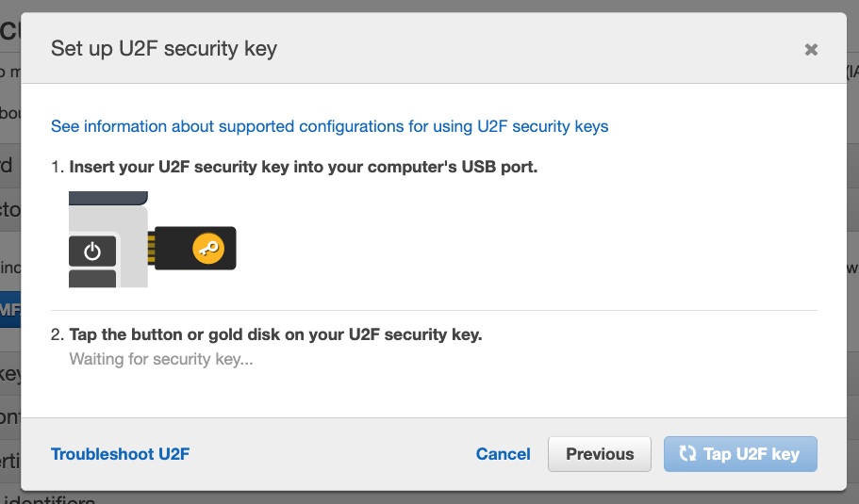Click the power button icon in illustration

click(92, 252)
